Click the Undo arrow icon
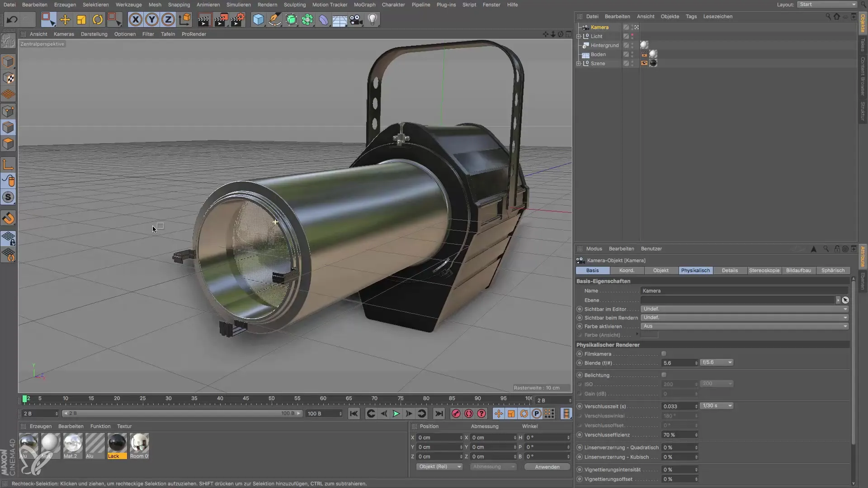Screen dimensions: 868x488 point(12,19)
